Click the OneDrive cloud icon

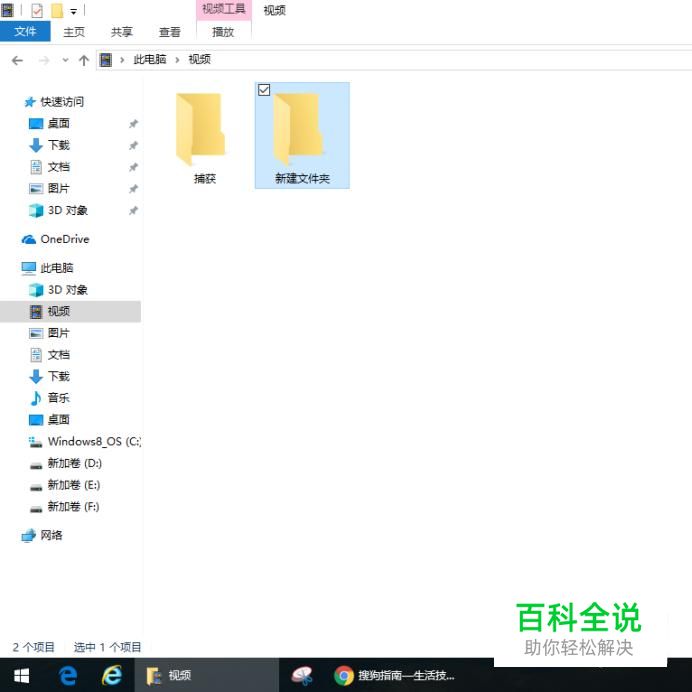click(x=29, y=240)
